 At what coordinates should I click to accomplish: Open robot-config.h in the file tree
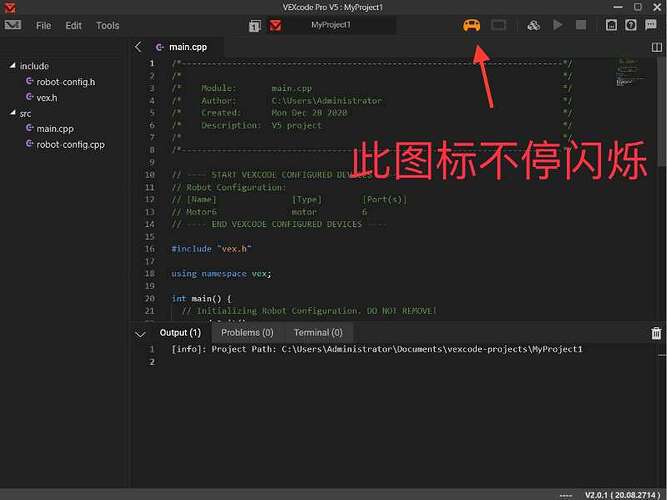coord(60,82)
